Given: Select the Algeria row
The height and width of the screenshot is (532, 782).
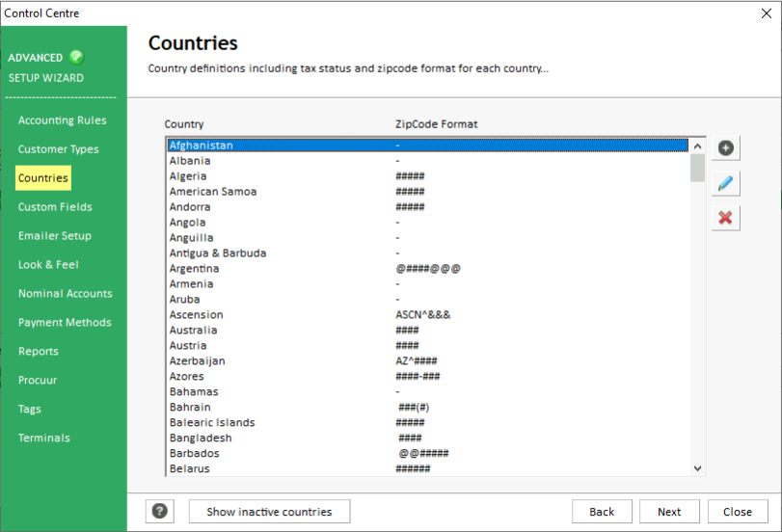Looking at the screenshot, I should 428,176.
